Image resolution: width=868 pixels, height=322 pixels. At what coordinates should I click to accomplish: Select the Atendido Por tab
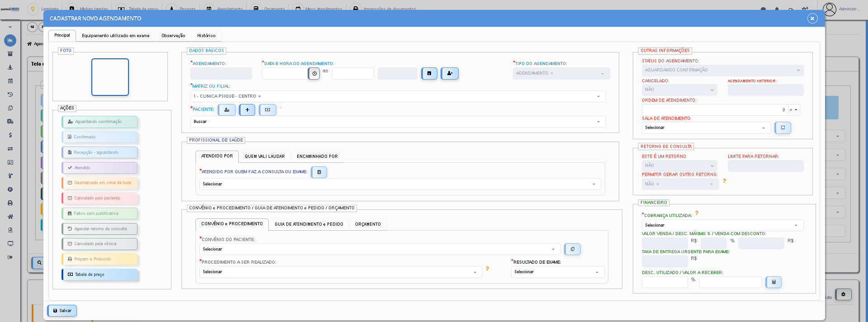pyautogui.click(x=217, y=156)
